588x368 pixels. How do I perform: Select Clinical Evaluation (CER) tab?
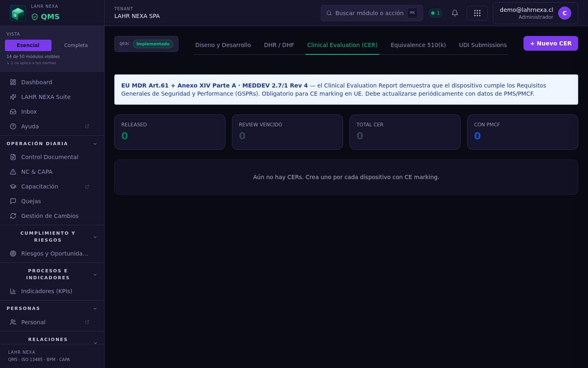tap(342, 45)
